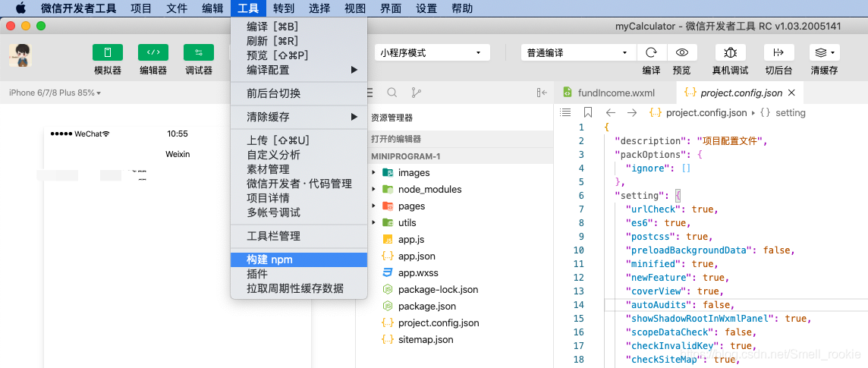Click the real device debug bug icon
The image size is (868, 368).
pos(730,52)
